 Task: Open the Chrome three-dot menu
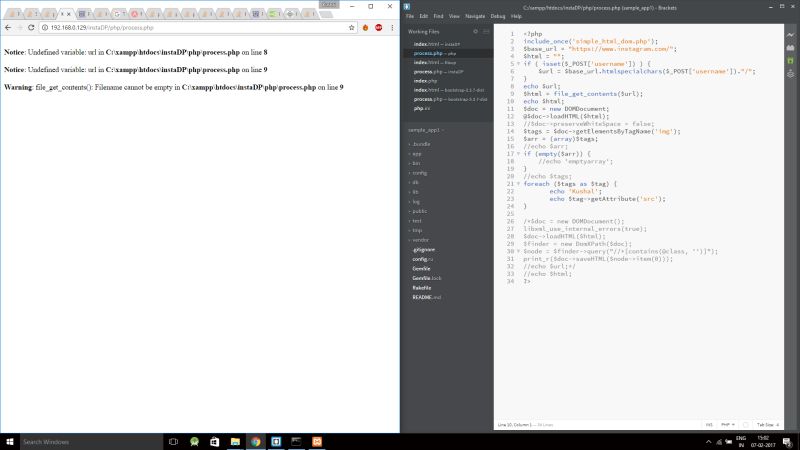click(392, 28)
